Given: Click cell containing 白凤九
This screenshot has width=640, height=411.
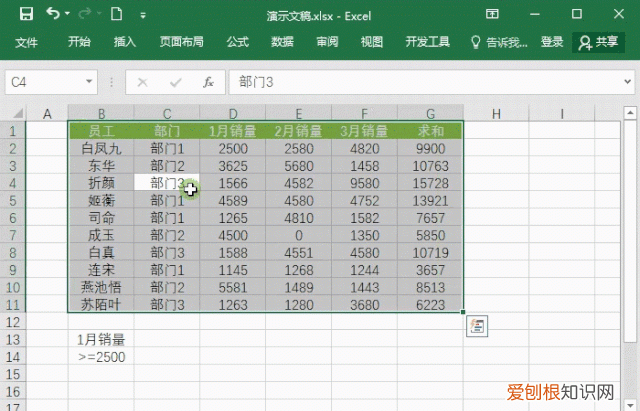Looking at the screenshot, I should click(101, 149).
